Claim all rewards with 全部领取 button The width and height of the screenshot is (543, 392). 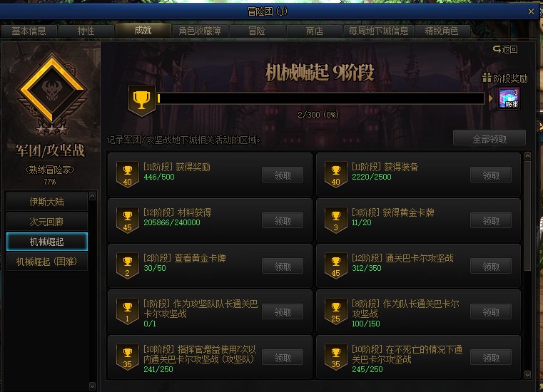(489, 138)
